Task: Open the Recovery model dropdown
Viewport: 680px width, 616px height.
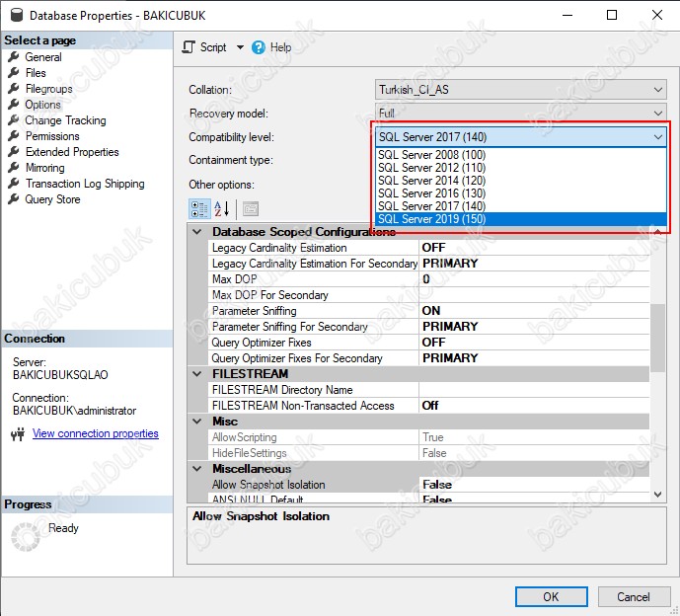Action: pos(520,113)
